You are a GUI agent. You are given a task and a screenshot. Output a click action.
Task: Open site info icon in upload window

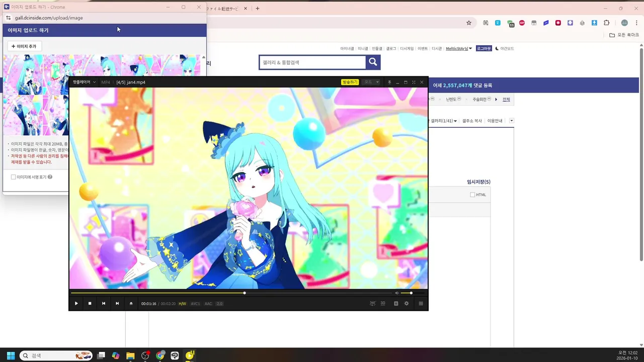pos(8,18)
